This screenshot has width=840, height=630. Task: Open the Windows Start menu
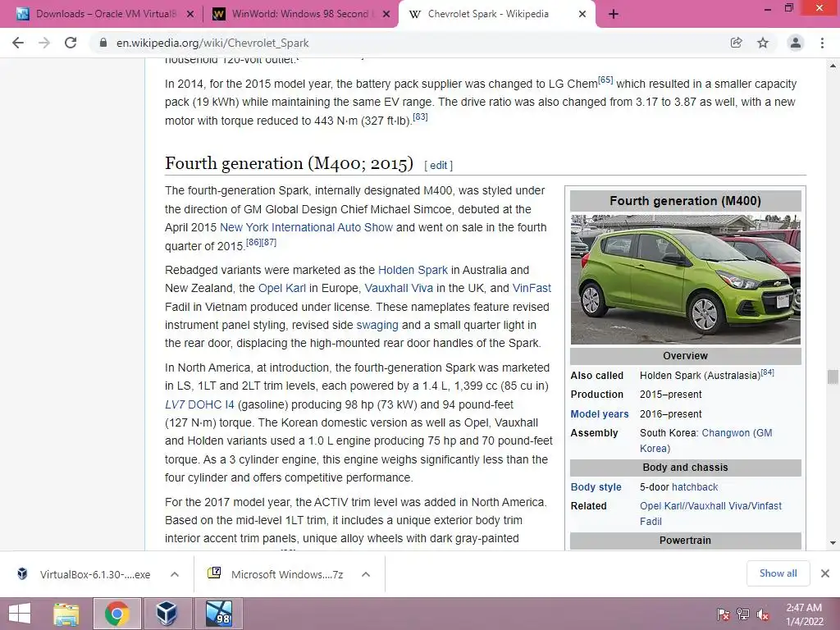(20, 614)
